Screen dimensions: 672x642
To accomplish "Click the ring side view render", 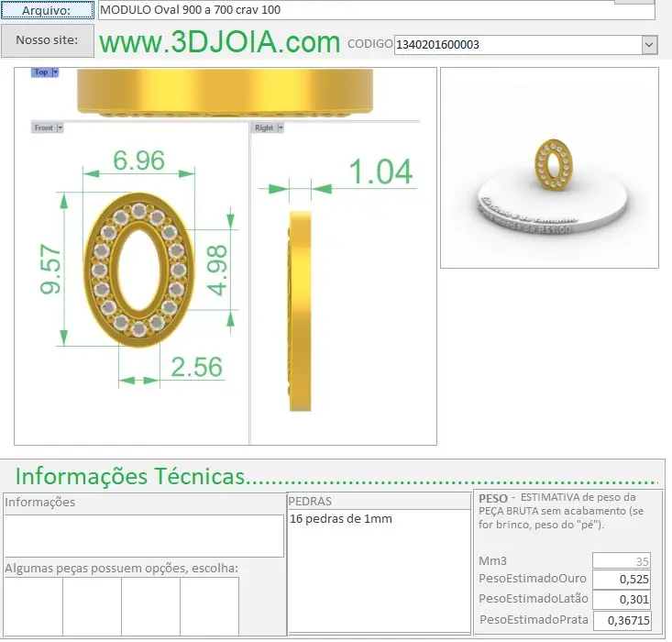I will [300, 311].
